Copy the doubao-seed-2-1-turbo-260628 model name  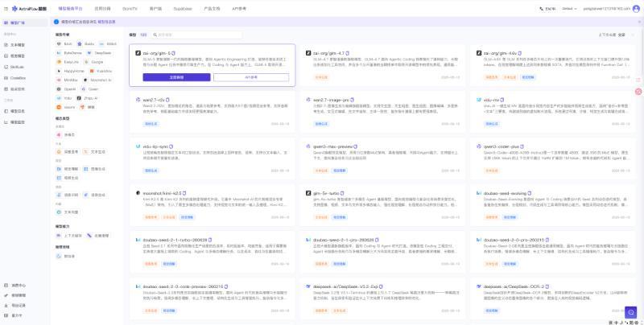click(x=210, y=240)
